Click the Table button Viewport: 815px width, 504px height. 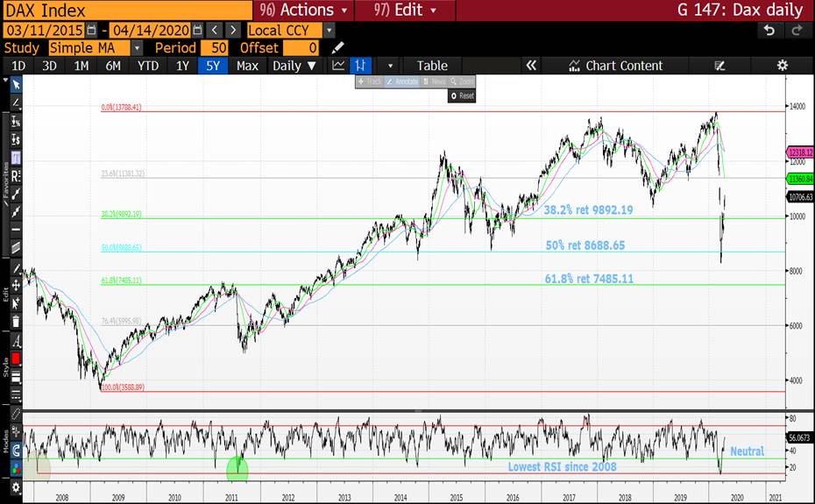[x=432, y=66]
